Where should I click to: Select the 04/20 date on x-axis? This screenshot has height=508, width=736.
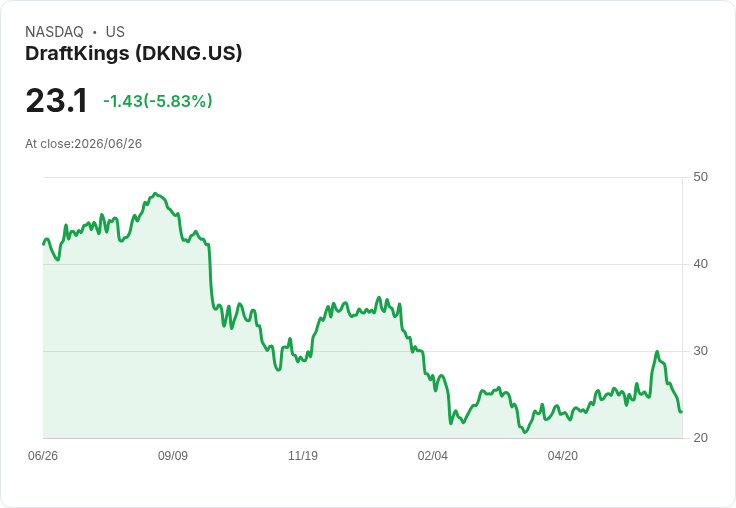[x=563, y=455]
